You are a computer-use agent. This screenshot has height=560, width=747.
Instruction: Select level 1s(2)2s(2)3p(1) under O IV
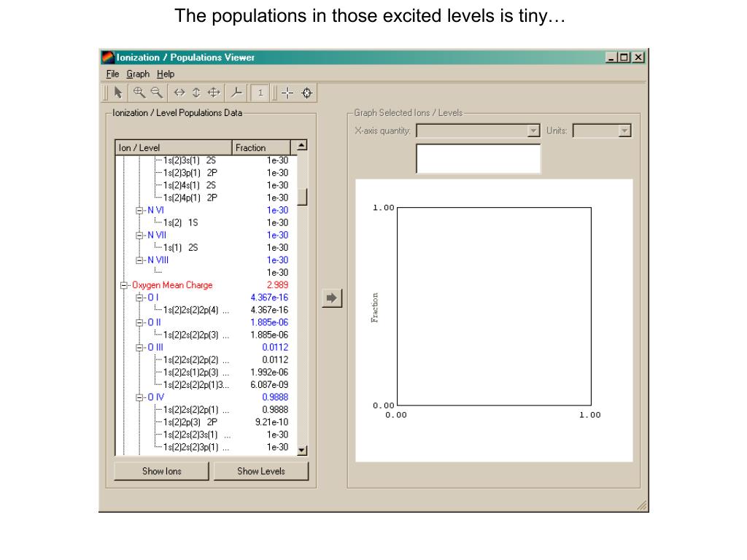(196, 447)
